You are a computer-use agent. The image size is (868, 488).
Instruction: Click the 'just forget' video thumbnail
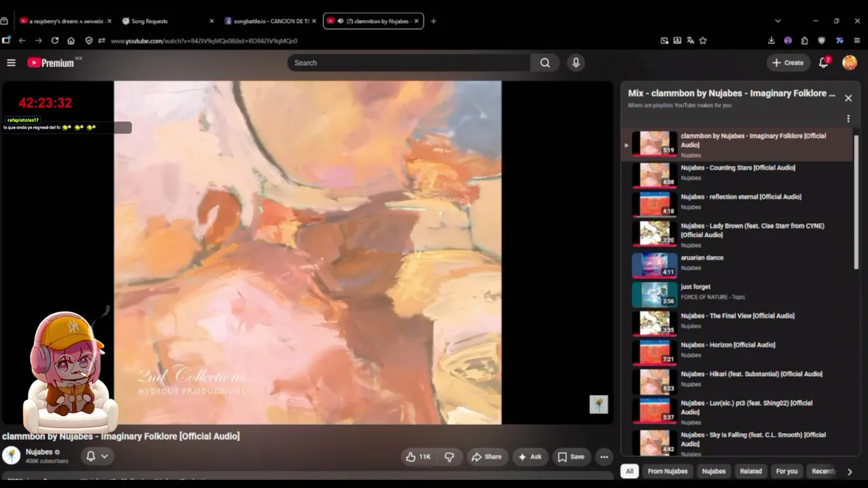tap(654, 293)
